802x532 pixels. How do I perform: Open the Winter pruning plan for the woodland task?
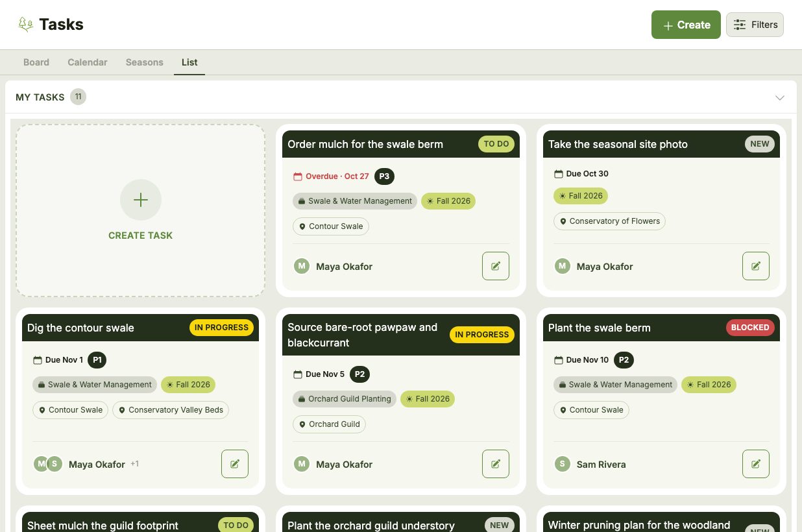(x=639, y=526)
